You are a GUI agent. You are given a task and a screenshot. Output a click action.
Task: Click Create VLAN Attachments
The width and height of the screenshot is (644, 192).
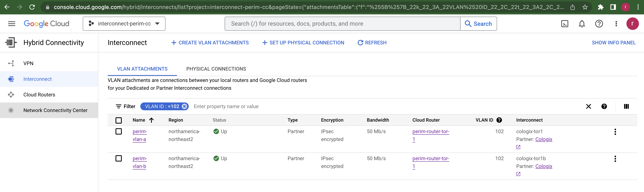pyautogui.click(x=210, y=43)
